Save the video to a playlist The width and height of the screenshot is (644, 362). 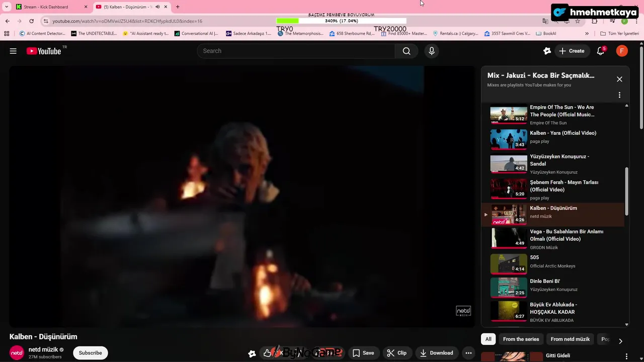coord(363,353)
